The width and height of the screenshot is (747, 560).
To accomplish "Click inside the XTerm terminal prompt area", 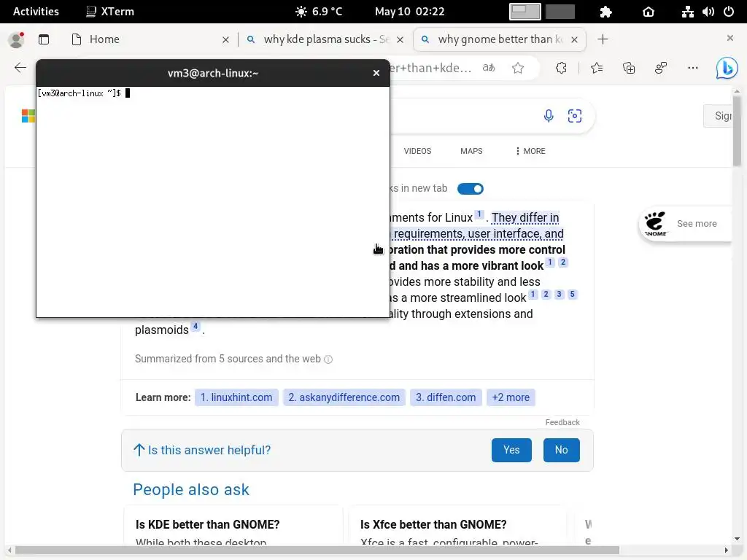I will [x=213, y=202].
